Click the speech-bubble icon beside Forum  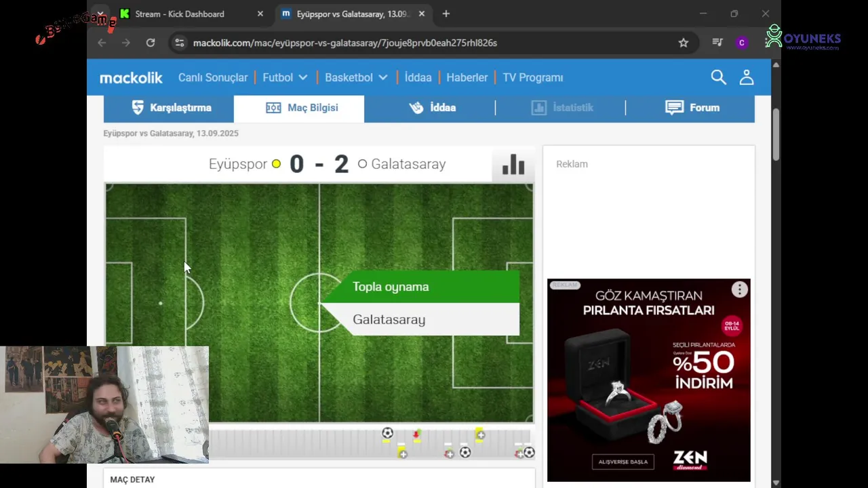pos(674,108)
